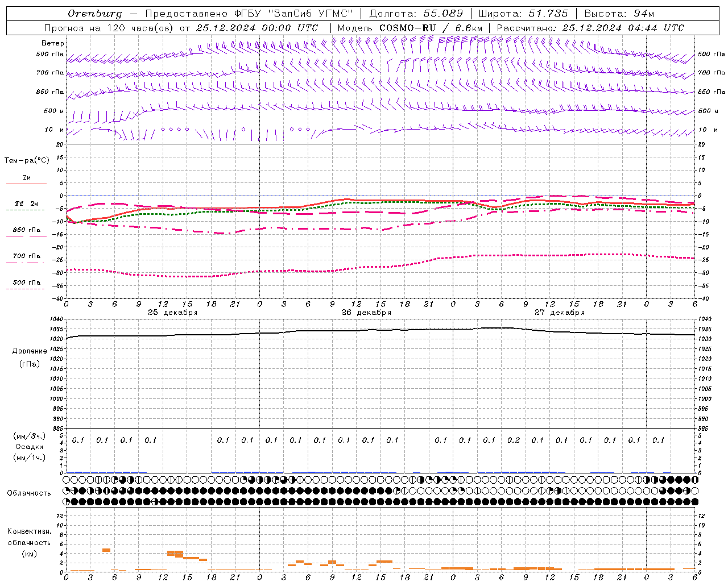Image resolution: width=728 pixels, height=582 pixels.
Task: Click the 'Высота: 94м' elevation value
Action: 619,14
